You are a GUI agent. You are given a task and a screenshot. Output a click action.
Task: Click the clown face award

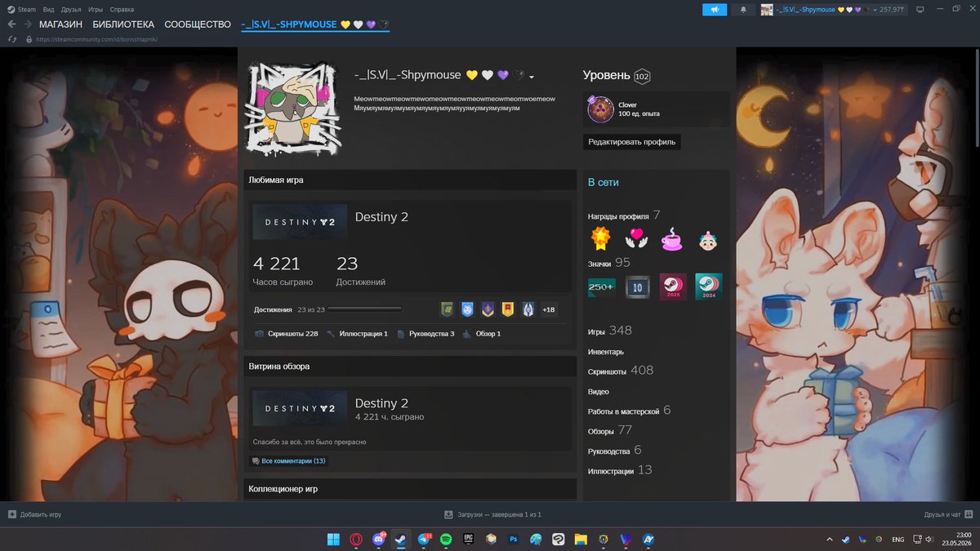pyautogui.click(x=707, y=239)
